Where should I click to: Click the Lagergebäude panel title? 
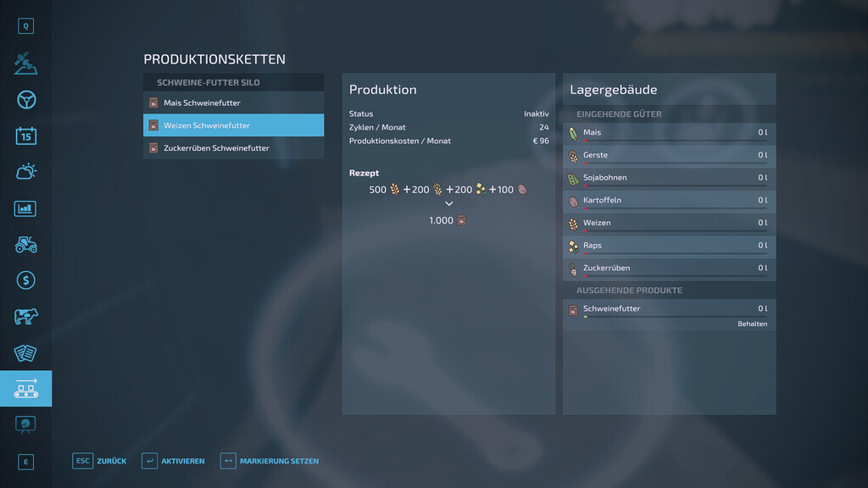pos(614,89)
